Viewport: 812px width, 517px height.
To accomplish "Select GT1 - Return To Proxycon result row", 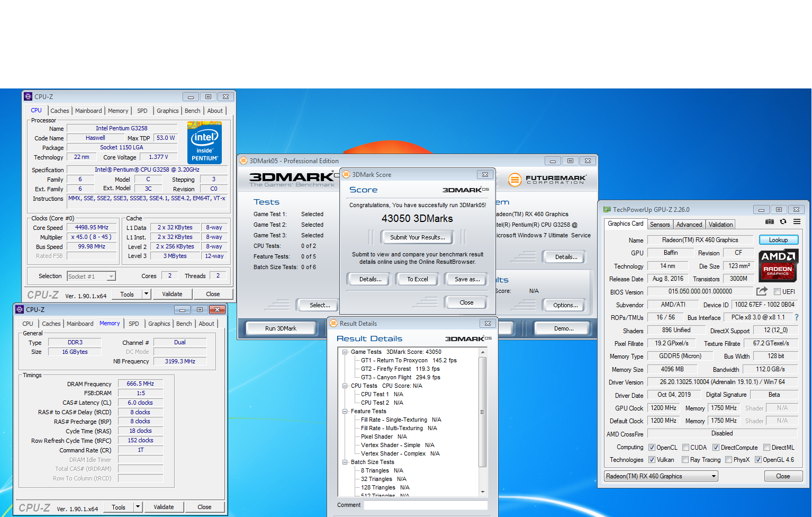I will [409, 360].
